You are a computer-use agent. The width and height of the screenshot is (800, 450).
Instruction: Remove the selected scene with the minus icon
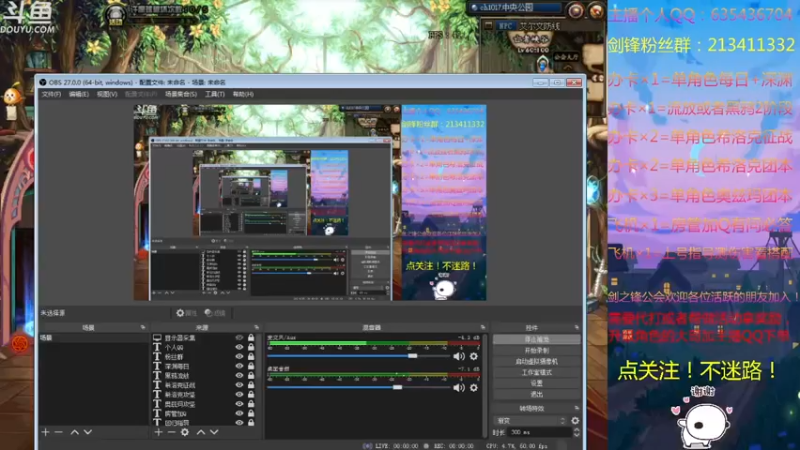(x=59, y=432)
